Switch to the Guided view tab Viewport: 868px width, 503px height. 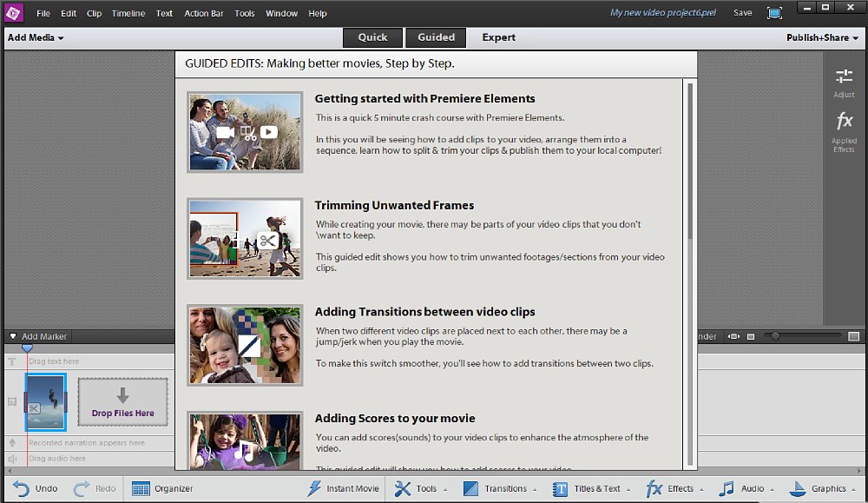(436, 37)
